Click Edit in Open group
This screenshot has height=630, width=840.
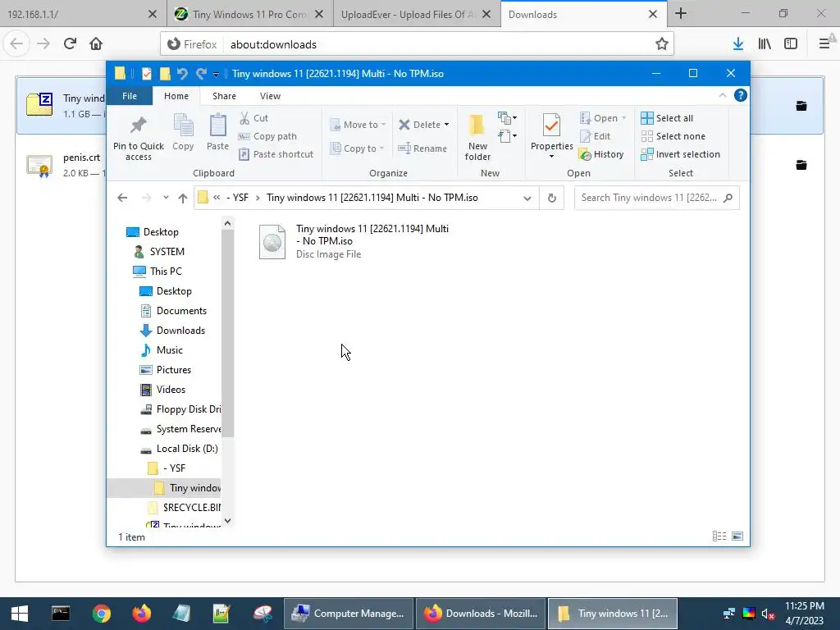coord(596,136)
